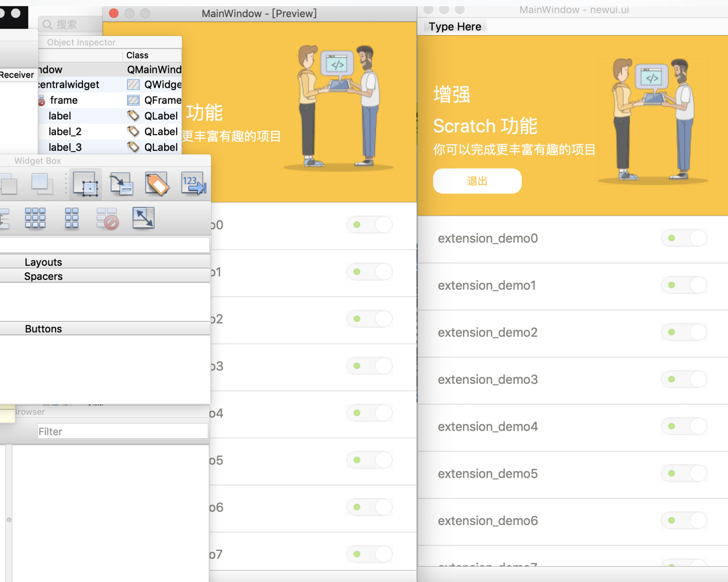Toggle extension_demo3 switch in newui.ui window
Image resolution: width=728 pixels, height=582 pixels.
[684, 379]
